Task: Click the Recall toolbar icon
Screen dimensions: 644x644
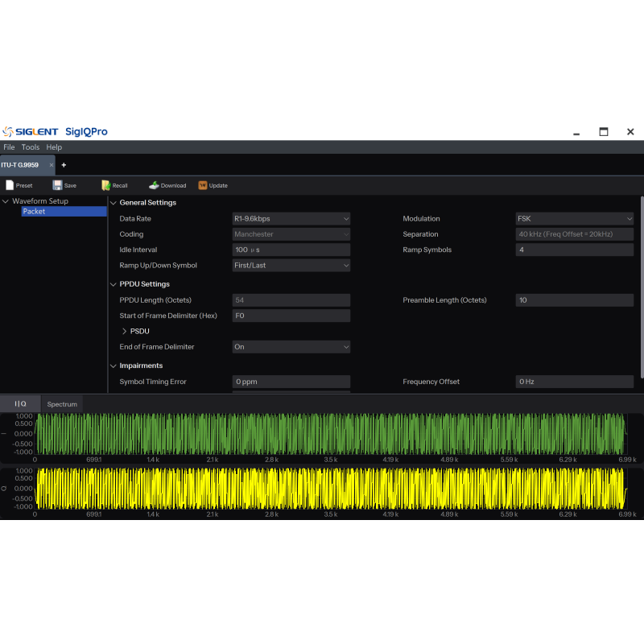Action: (105, 185)
